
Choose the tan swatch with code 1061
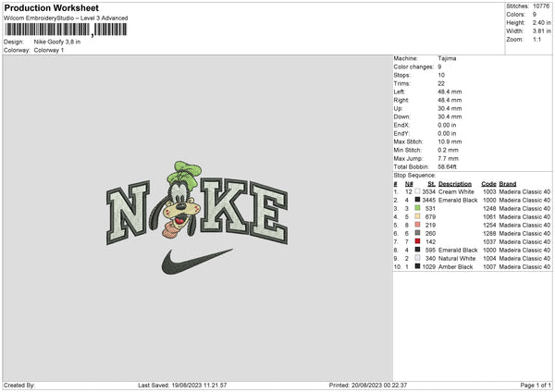(x=418, y=216)
